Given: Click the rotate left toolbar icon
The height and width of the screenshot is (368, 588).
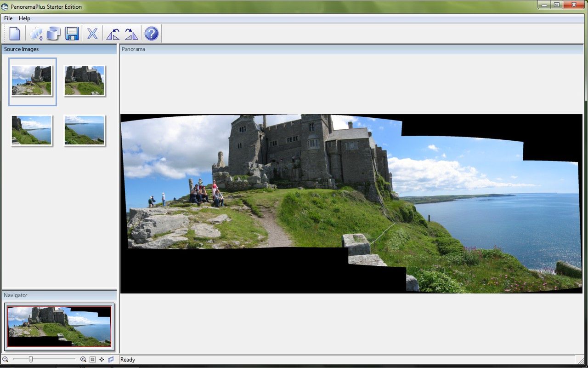Looking at the screenshot, I should (113, 34).
